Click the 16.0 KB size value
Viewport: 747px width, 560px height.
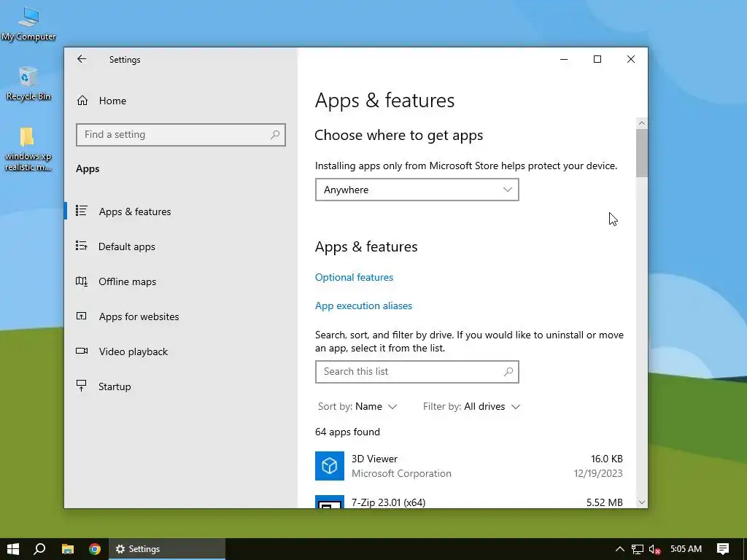pyautogui.click(x=606, y=459)
